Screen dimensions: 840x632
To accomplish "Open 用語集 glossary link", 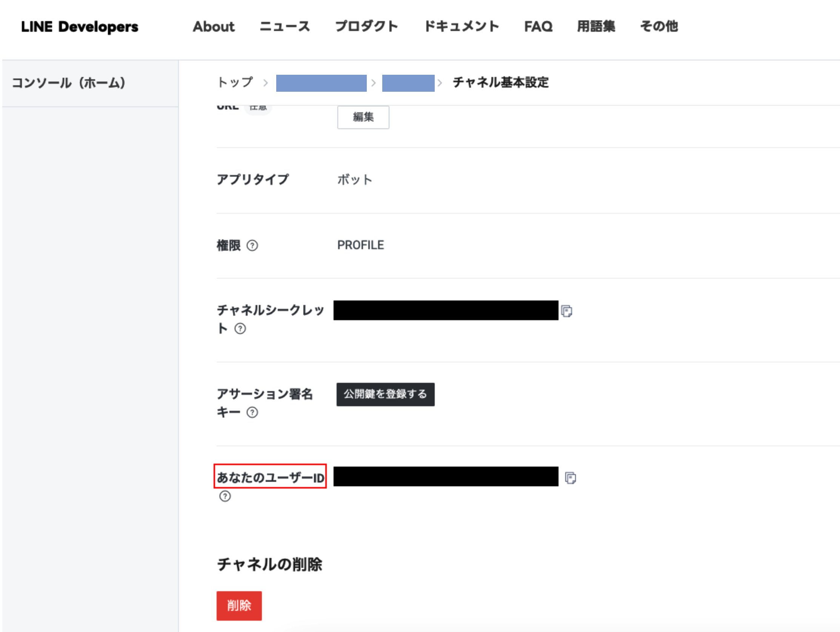I will click(596, 26).
